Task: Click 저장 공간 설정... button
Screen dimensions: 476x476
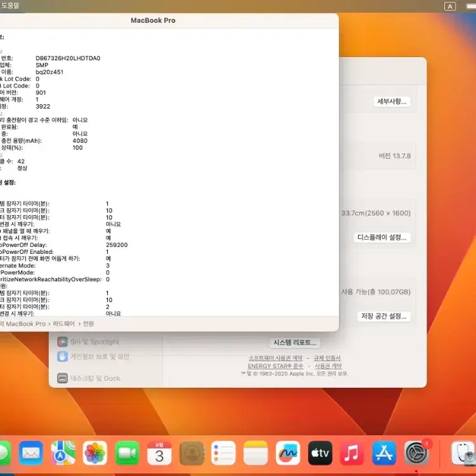Action: [384, 316]
